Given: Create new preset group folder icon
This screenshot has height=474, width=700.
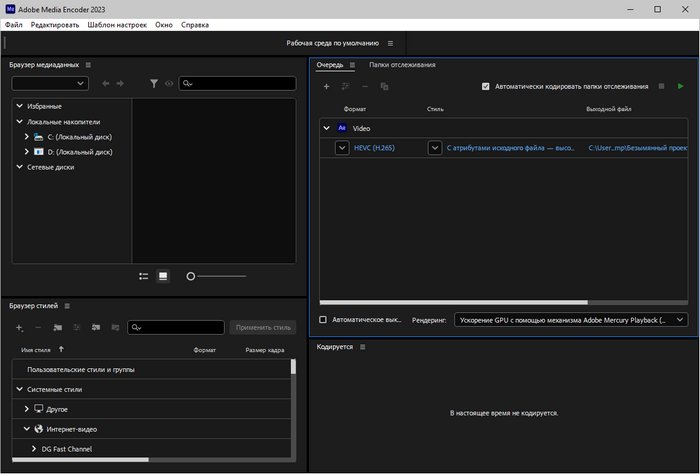Looking at the screenshot, I should click(x=58, y=328).
